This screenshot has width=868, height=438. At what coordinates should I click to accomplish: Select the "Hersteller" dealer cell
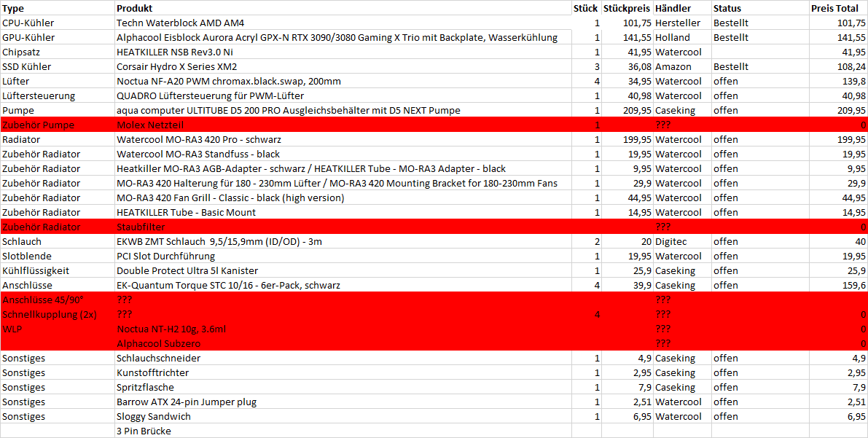683,23
